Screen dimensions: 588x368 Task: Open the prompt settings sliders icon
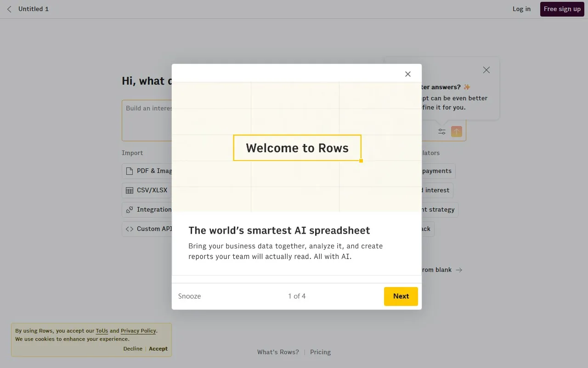(x=441, y=132)
